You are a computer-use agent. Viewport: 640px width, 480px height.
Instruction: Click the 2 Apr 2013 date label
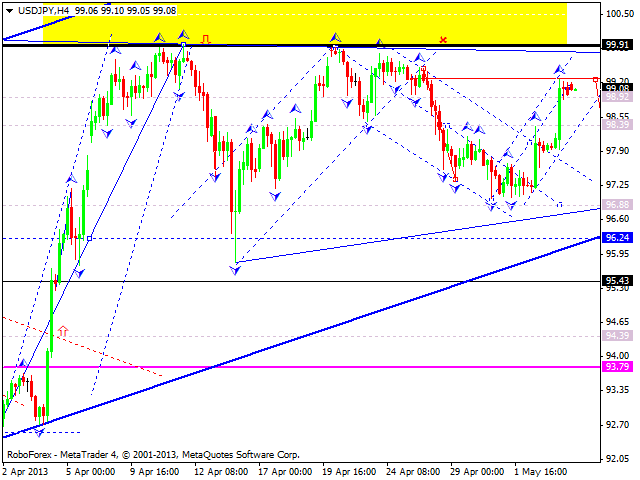point(24,469)
